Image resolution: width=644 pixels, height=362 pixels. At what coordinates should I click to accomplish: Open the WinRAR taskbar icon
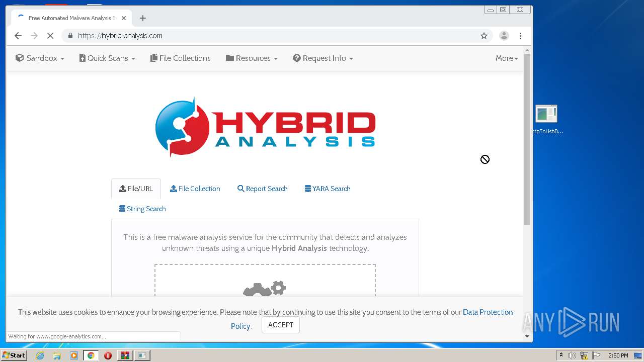[x=125, y=355]
